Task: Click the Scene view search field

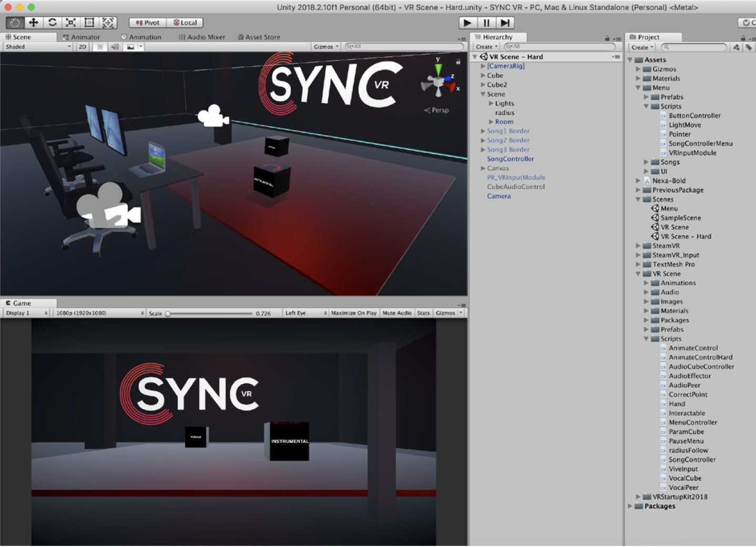Action: [404, 47]
